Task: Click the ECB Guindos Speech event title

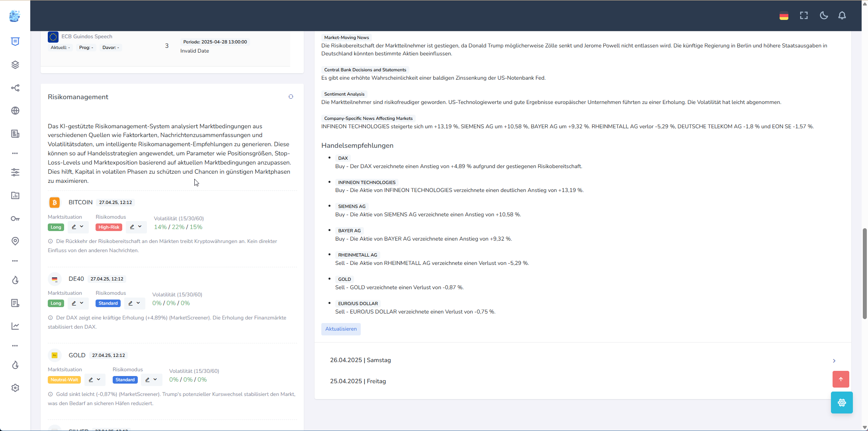Action: [87, 36]
